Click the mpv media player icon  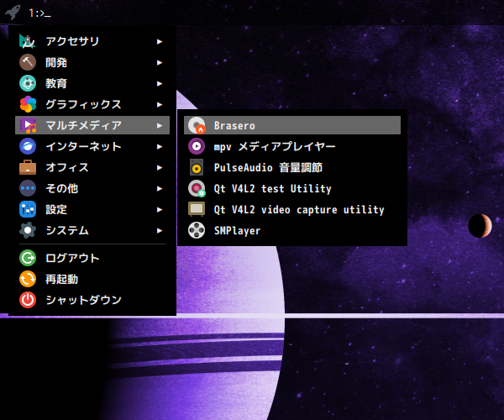pyautogui.click(x=197, y=146)
